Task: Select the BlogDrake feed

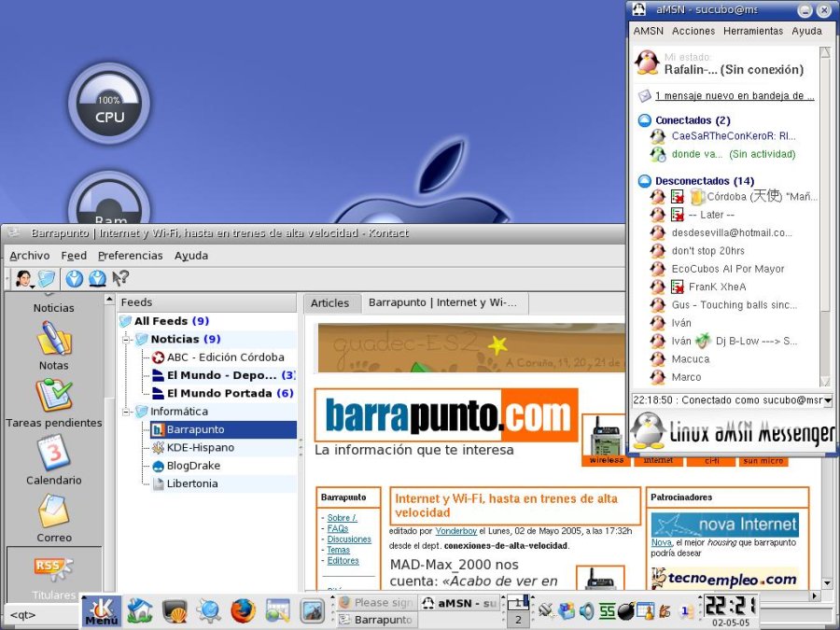Action: point(193,466)
